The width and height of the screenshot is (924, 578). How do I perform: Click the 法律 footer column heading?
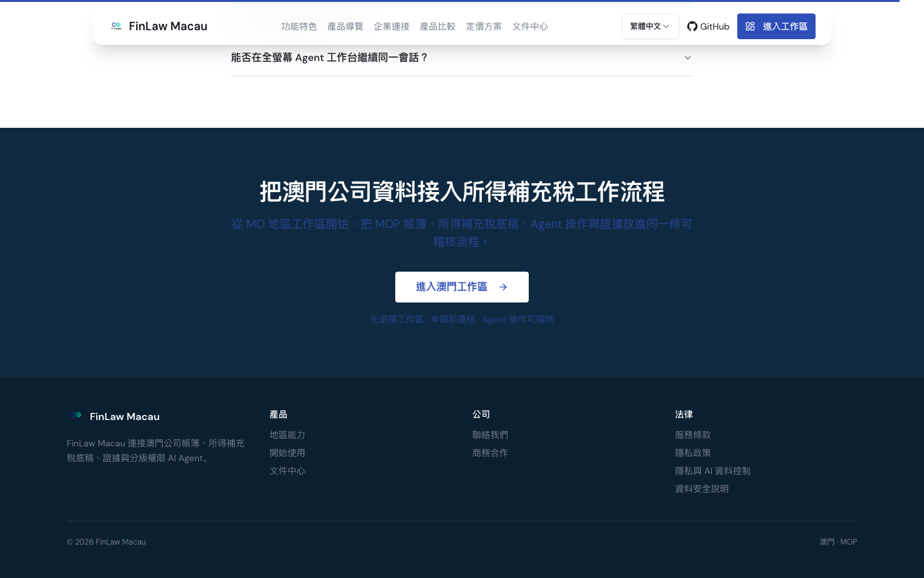684,414
